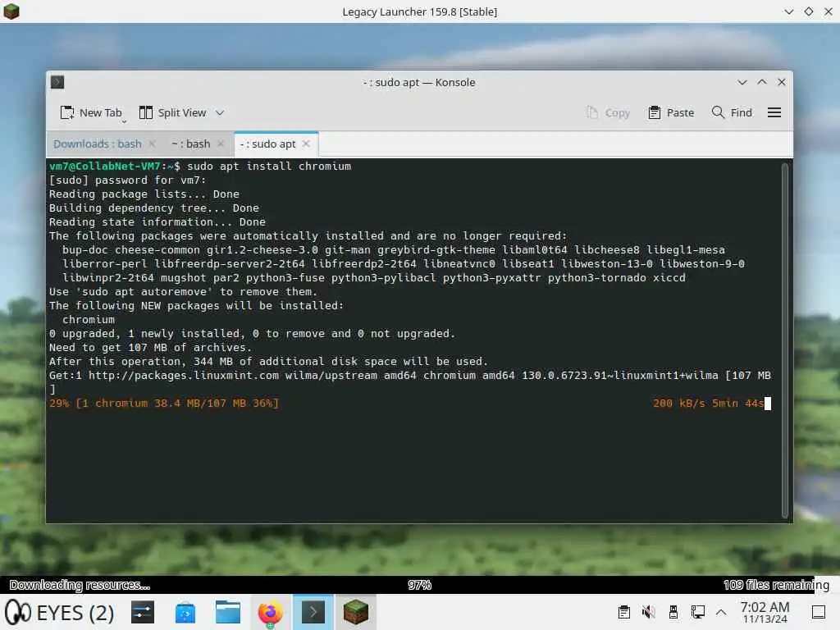Click the 'sudo apt install chromium' command text
The height and width of the screenshot is (630, 840).
tap(269, 166)
